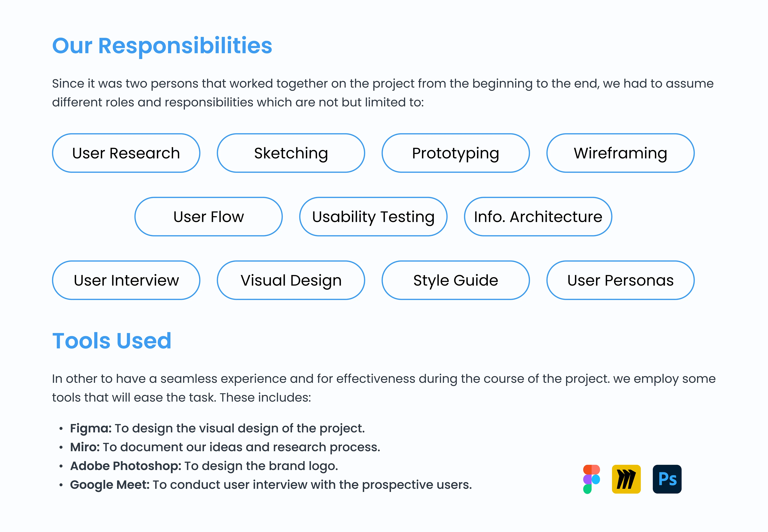Pick the Usability Testing pill
This screenshot has width=768, height=532.
[373, 217]
